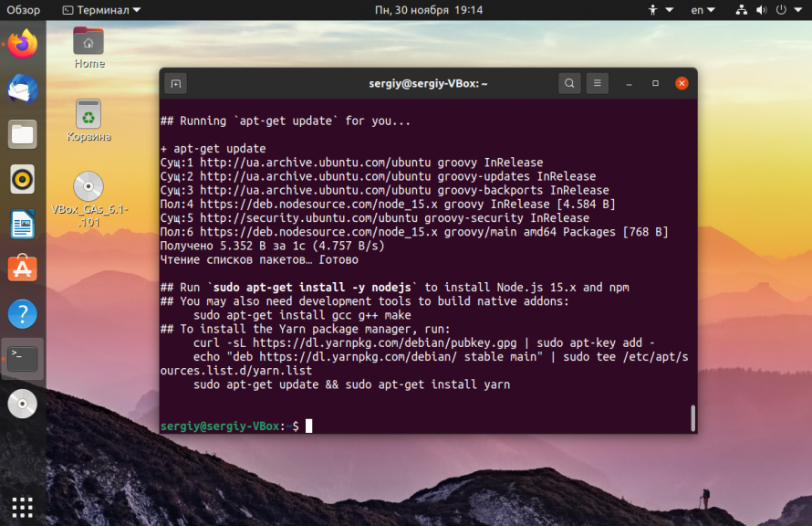Open a new terminal tab
812x526 pixels.
(x=176, y=83)
